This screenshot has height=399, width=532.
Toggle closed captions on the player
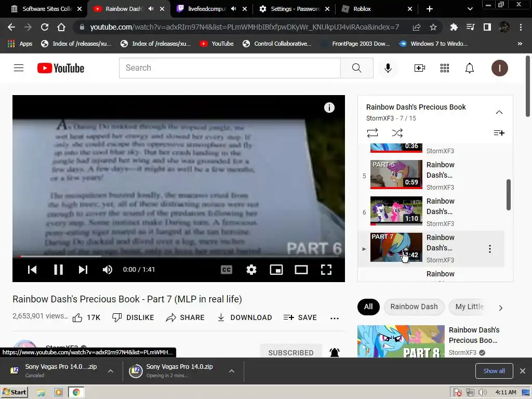click(227, 270)
